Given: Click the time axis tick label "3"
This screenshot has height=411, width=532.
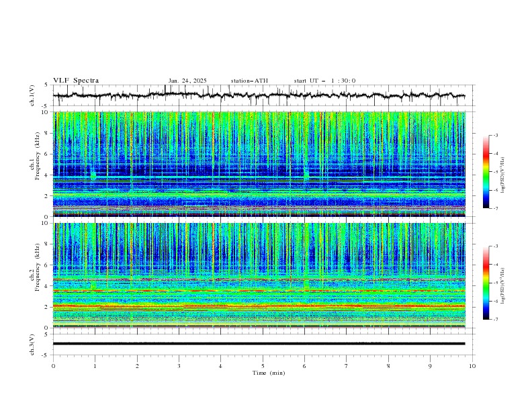Looking at the screenshot, I should coord(179,366).
